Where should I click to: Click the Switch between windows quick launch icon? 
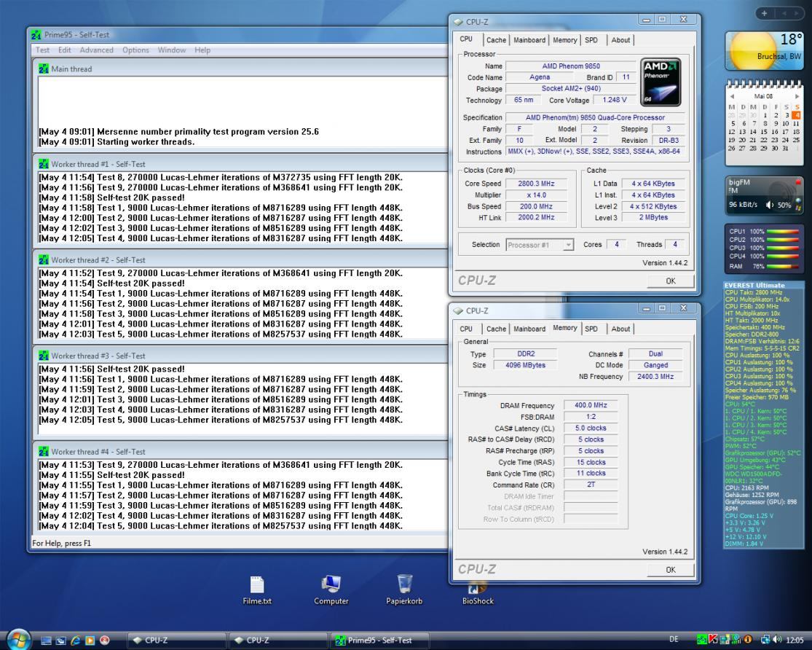click(60, 641)
